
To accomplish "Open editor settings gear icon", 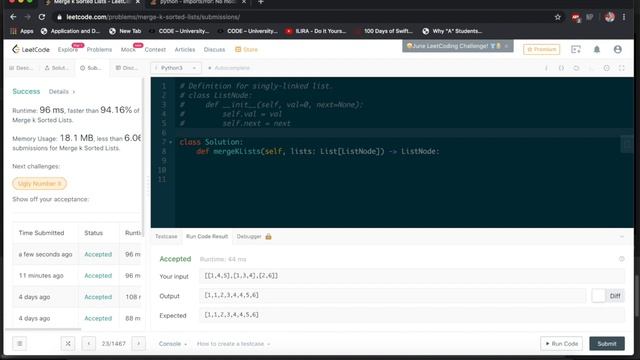I will click(607, 68).
